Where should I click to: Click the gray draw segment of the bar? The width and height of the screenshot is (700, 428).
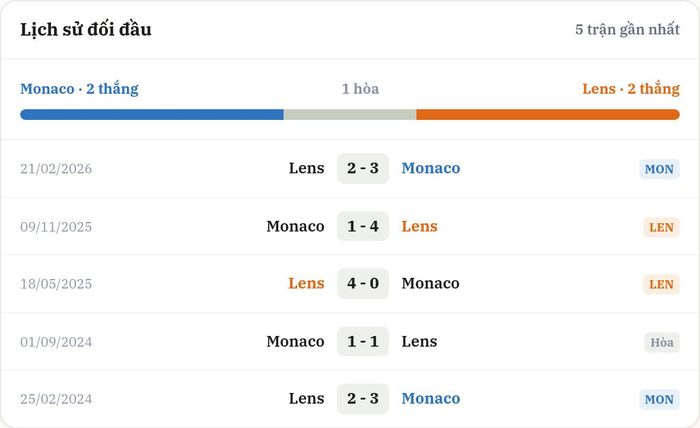click(350, 115)
